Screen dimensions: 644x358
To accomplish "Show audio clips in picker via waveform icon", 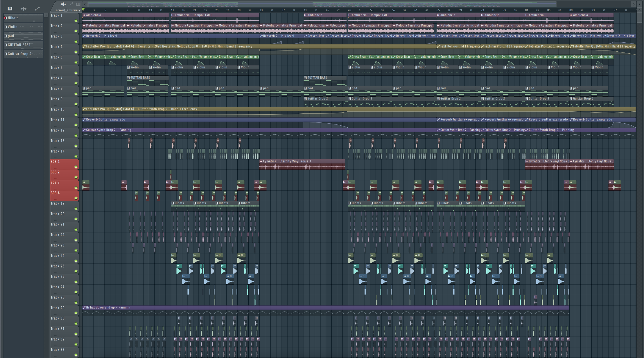I will tap(24, 9).
